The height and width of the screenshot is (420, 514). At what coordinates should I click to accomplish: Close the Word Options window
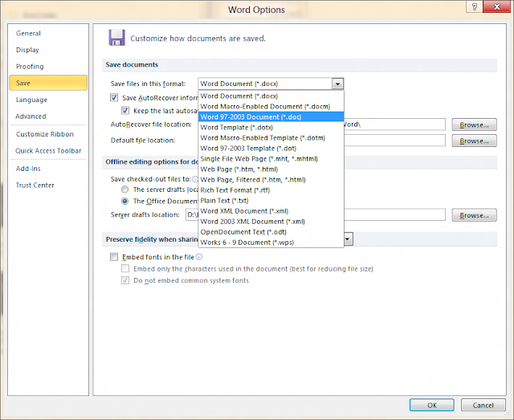(496, 6)
